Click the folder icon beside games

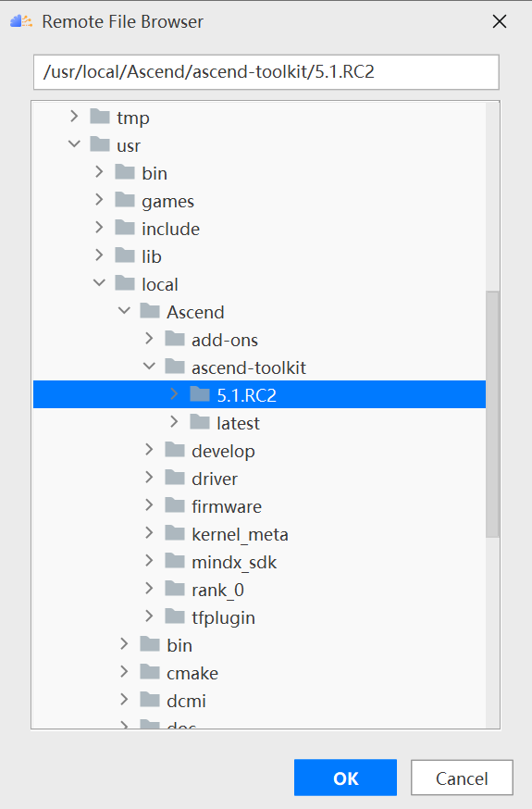125,200
